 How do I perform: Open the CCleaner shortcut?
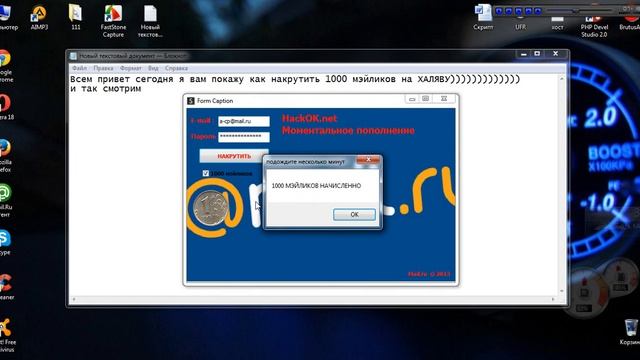pos(7,287)
